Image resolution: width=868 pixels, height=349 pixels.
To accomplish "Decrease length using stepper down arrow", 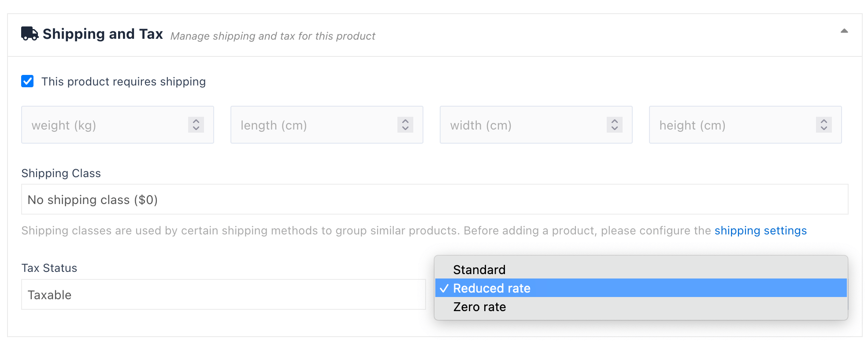I will (405, 129).
